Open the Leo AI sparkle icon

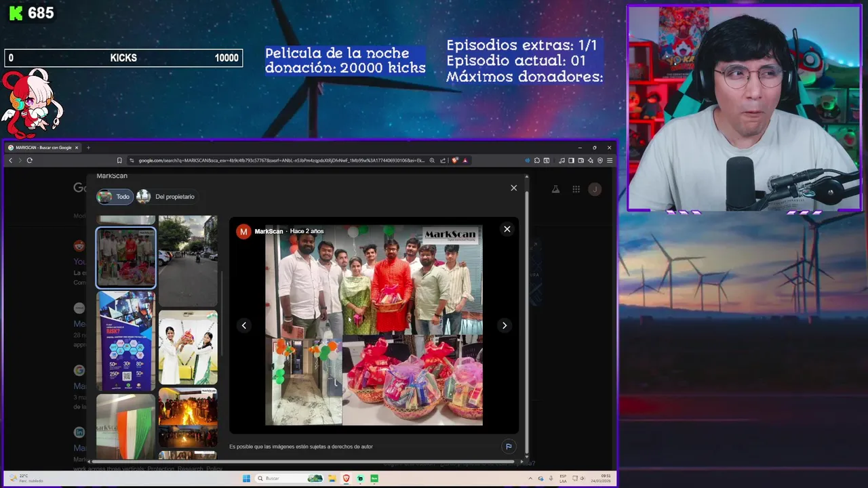(x=591, y=160)
